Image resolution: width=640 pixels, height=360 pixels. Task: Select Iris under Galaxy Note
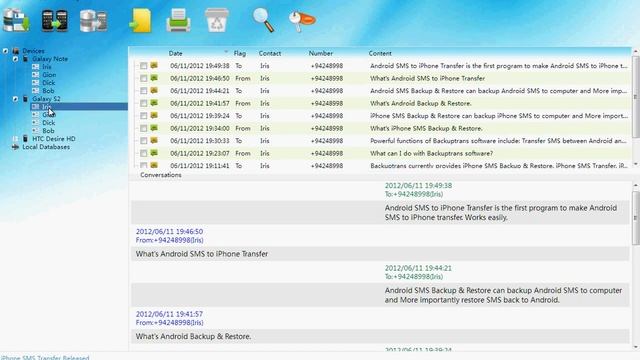47,67
